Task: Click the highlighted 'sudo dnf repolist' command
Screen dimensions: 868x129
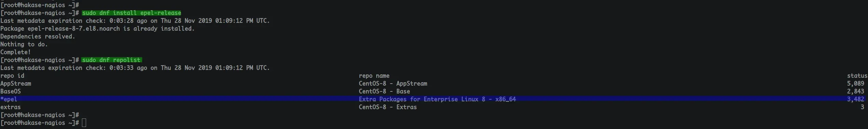Action: click(x=111, y=60)
